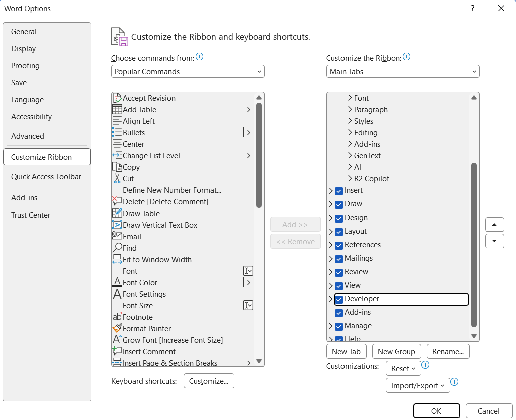This screenshot has height=420, width=516.
Task: Click the info icon next to Reset
Action: (425, 365)
